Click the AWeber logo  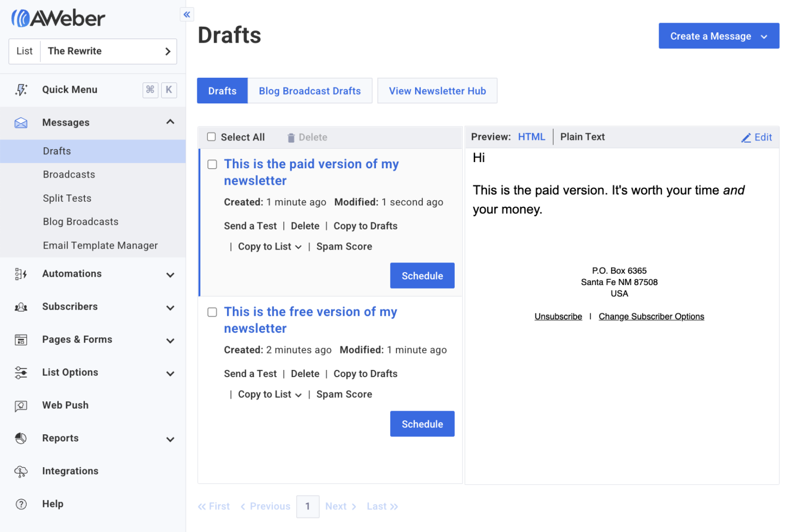click(x=58, y=17)
